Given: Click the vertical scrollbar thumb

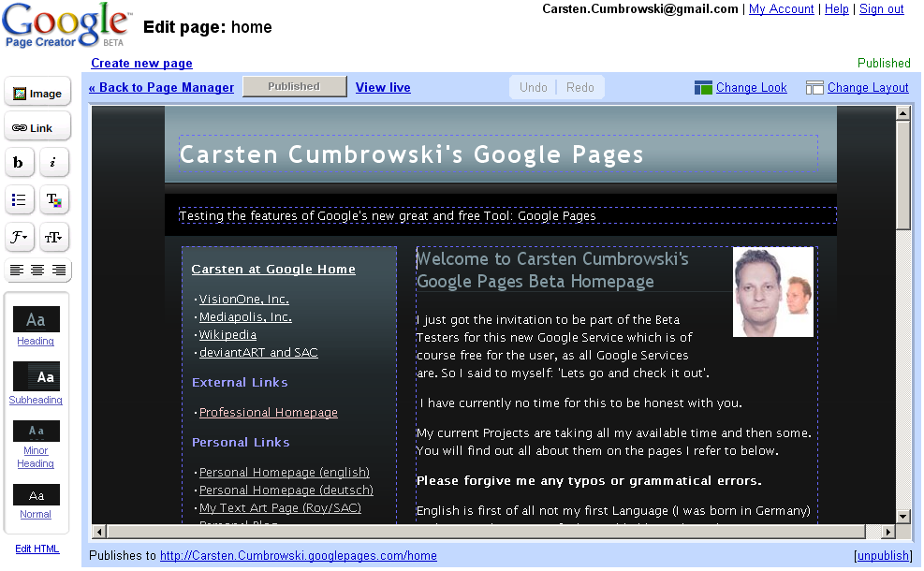Looking at the screenshot, I should click(903, 175).
